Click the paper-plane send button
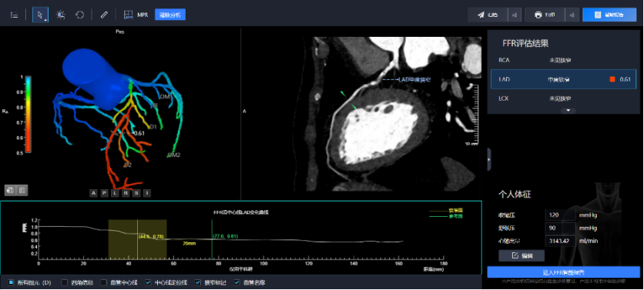The width and height of the screenshot is (644, 290). [488, 15]
